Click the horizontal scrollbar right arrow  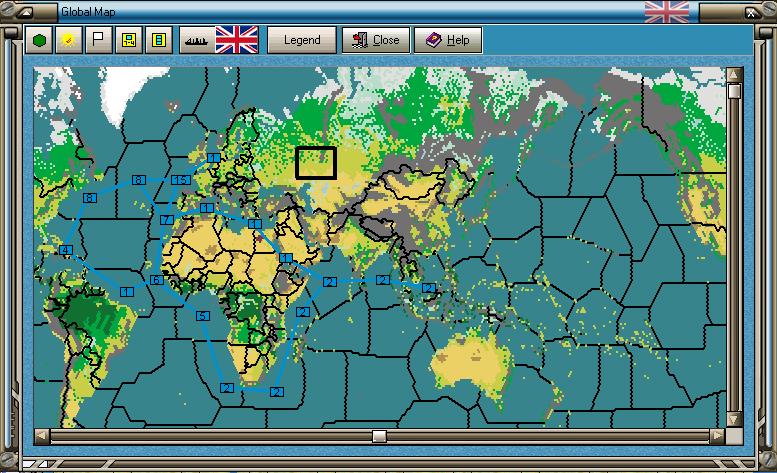717,436
